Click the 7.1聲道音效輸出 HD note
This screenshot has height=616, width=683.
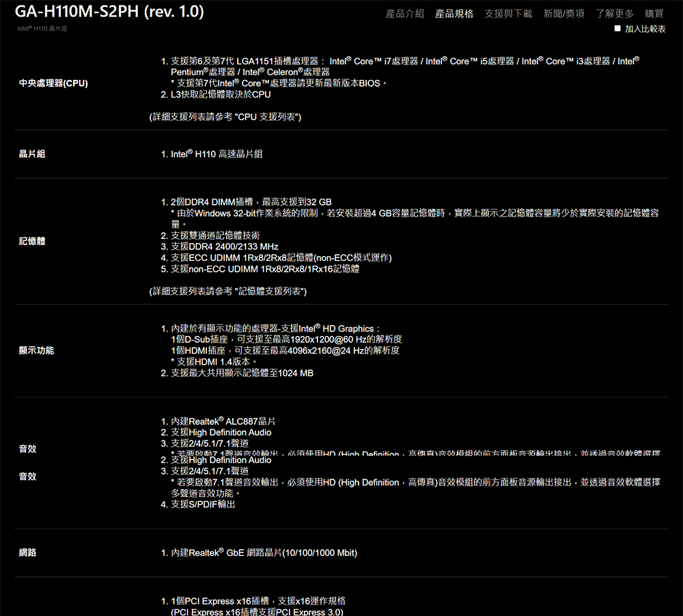point(415,488)
